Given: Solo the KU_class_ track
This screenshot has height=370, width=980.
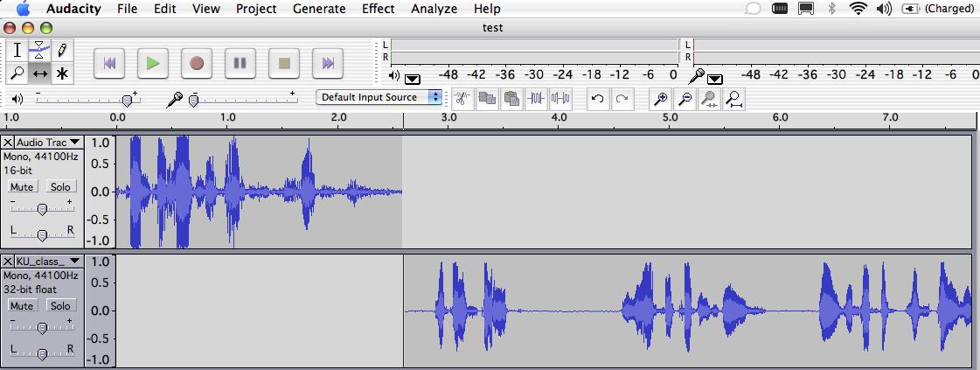Looking at the screenshot, I should click(60, 305).
